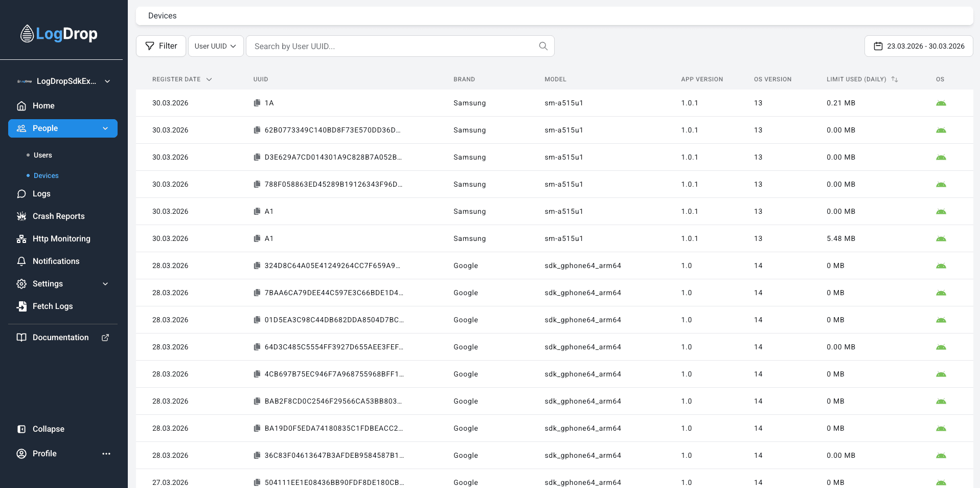Click the UUID column header
The height and width of the screenshot is (488, 980).
pos(261,79)
